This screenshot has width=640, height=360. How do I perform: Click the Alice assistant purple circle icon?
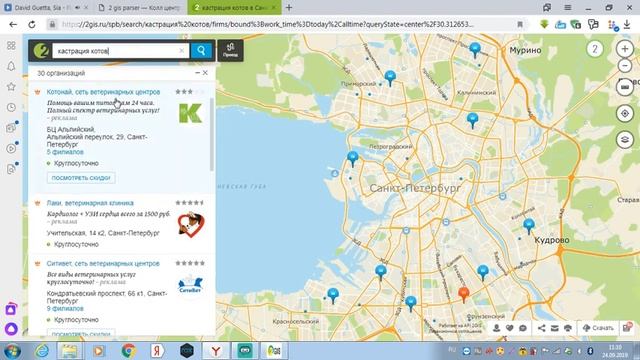click(11, 329)
